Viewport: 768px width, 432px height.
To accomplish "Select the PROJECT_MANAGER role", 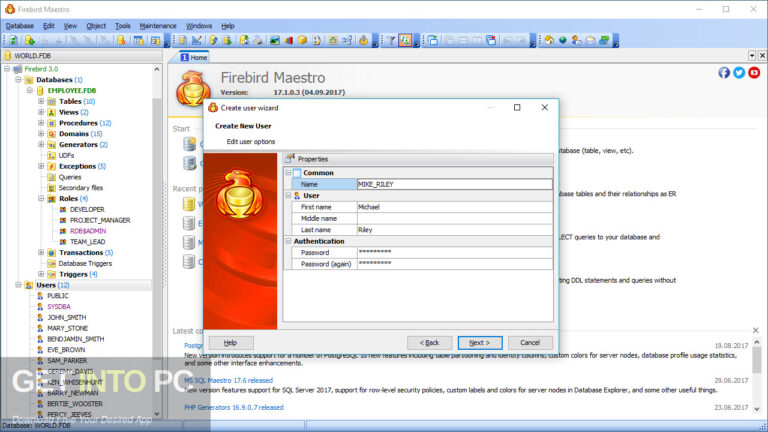I will (100, 220).
